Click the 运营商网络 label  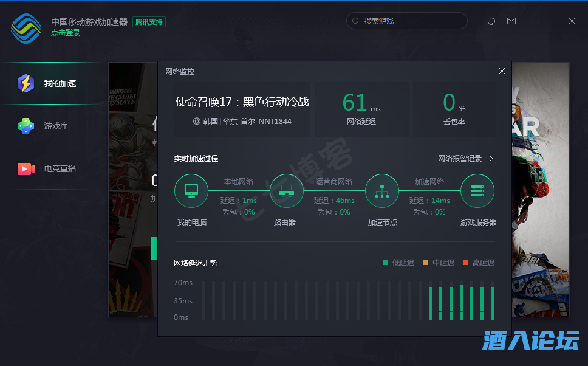coord(333,182)
